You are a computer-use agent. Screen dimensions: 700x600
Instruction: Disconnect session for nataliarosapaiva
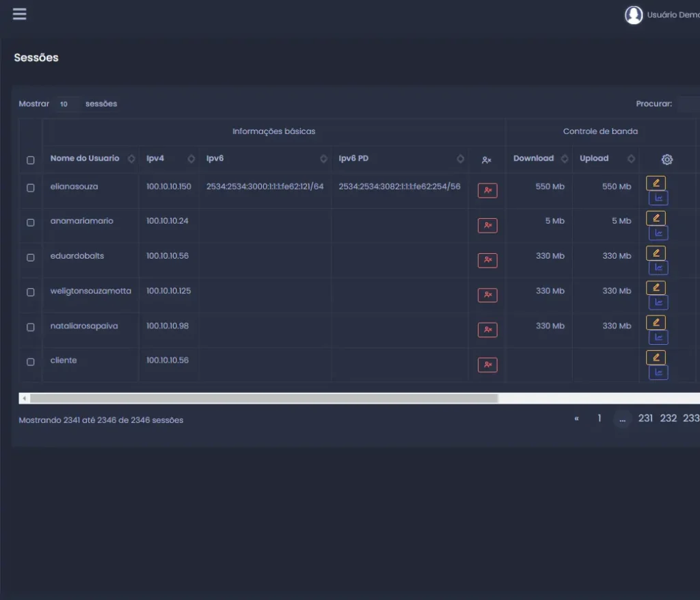click(487, 330)
